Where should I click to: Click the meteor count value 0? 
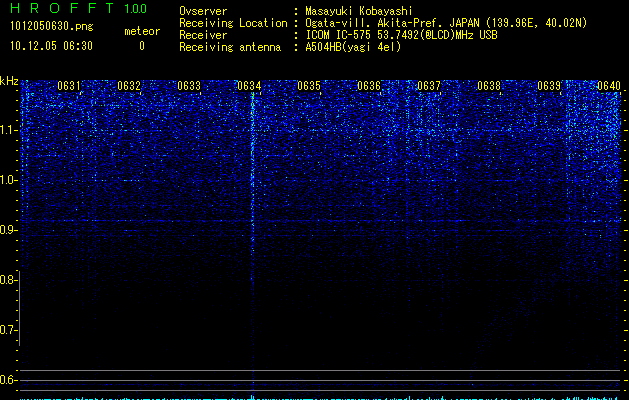(142, 46)
